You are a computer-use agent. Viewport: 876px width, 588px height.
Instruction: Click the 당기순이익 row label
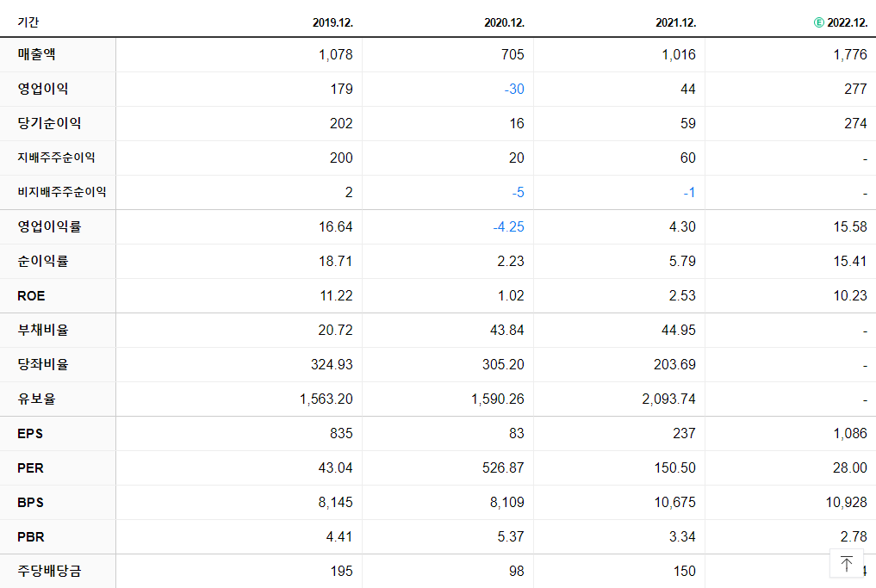(49, 123)
